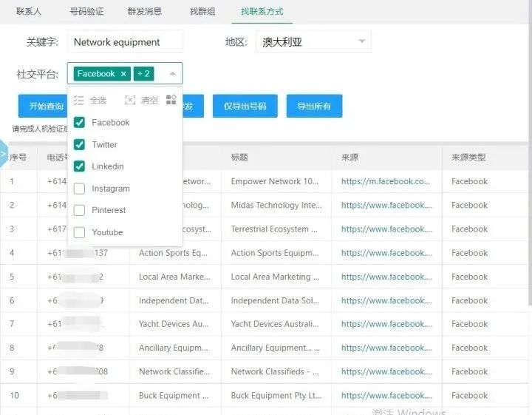Click the clear-selection bracket icon
Screen dimensions: 532x415
[x=130, y=100]
